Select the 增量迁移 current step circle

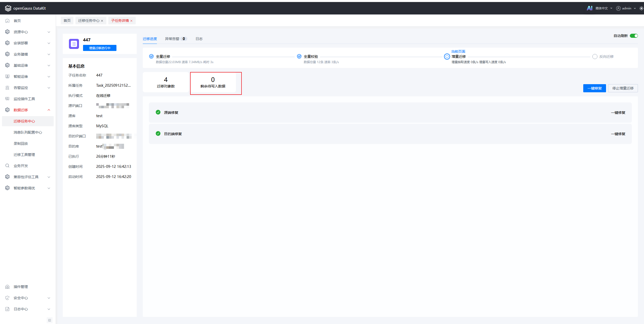coord(447,57)
